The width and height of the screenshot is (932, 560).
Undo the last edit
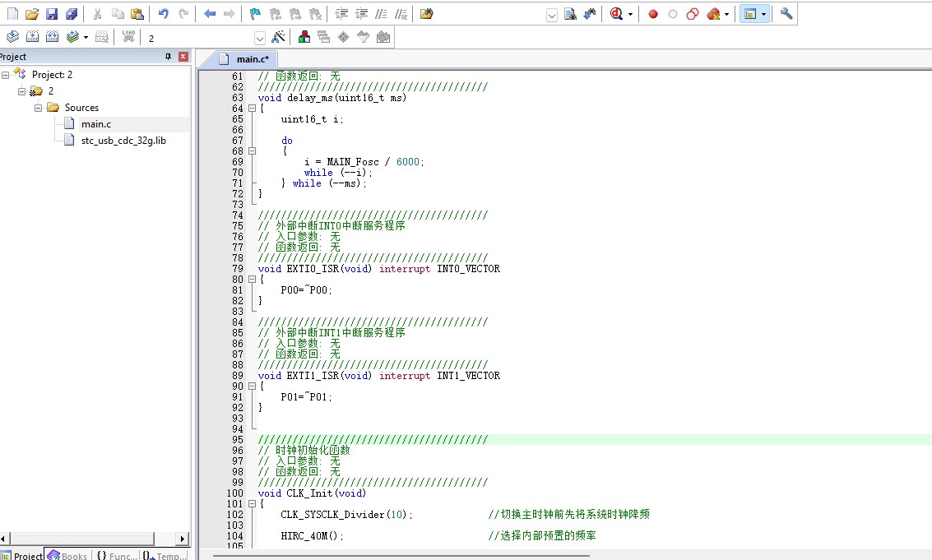click(164, 14)
